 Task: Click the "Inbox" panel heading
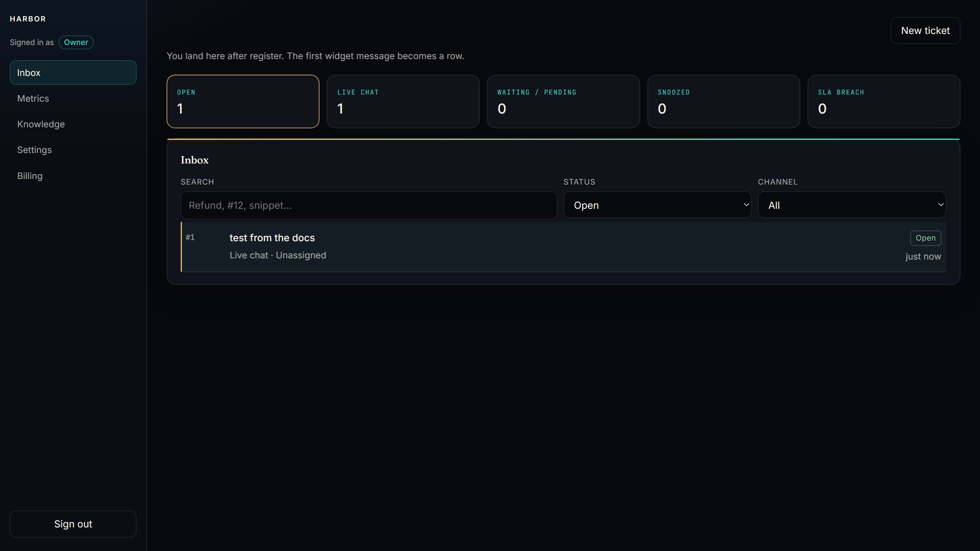tap(194, 160)
